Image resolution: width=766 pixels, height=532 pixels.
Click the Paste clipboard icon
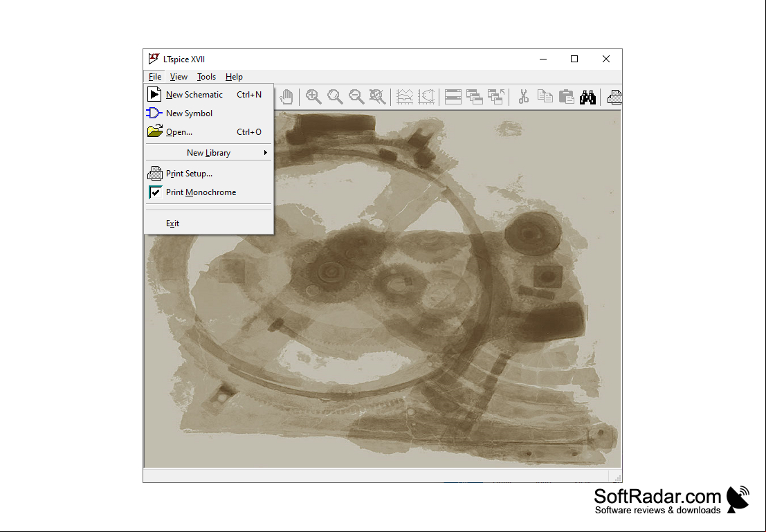[566, 97]
